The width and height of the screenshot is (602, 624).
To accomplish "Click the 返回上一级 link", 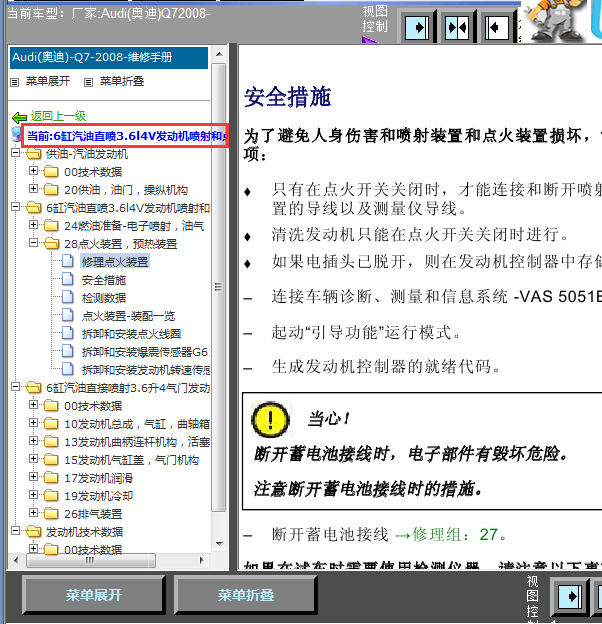I will point(58,116).
